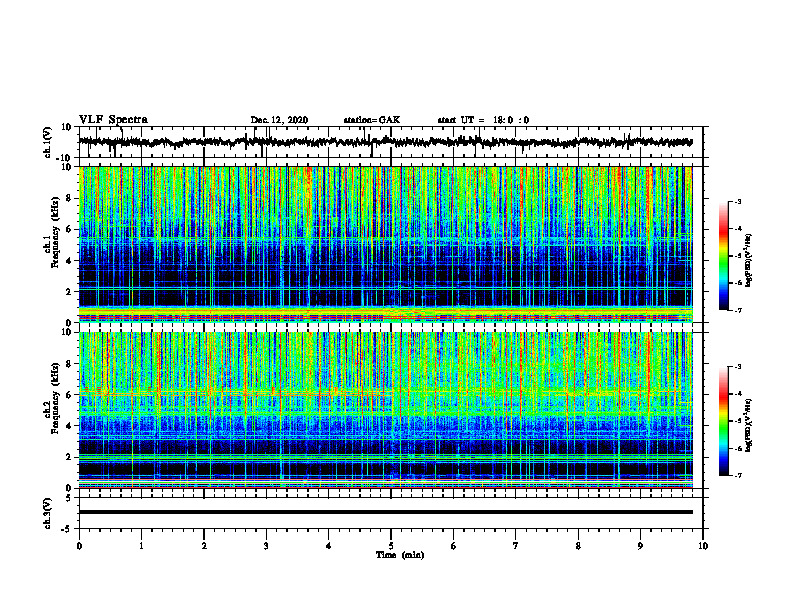Click the ch.1 color bar log(PSD) label

pos(748,260)
